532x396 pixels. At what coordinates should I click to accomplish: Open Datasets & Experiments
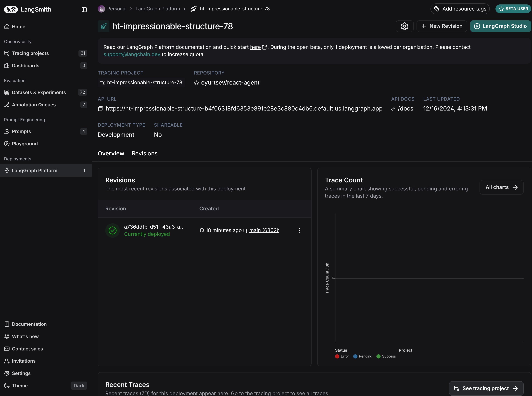point(46,92)
